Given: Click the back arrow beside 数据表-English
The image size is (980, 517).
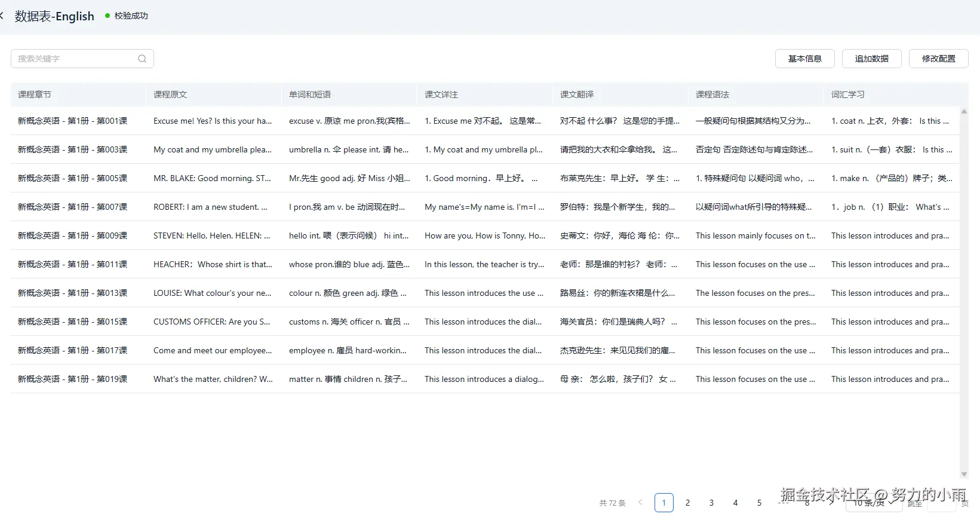Looking at the screenshot, I should pos(2,16).
